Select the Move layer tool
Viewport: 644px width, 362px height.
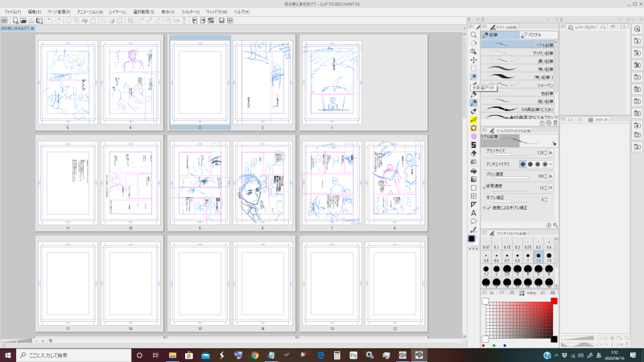[473, 60]
